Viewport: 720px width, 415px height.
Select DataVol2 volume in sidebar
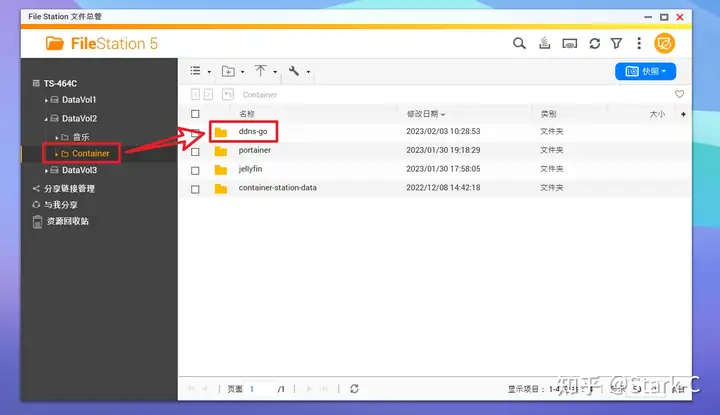79,118
